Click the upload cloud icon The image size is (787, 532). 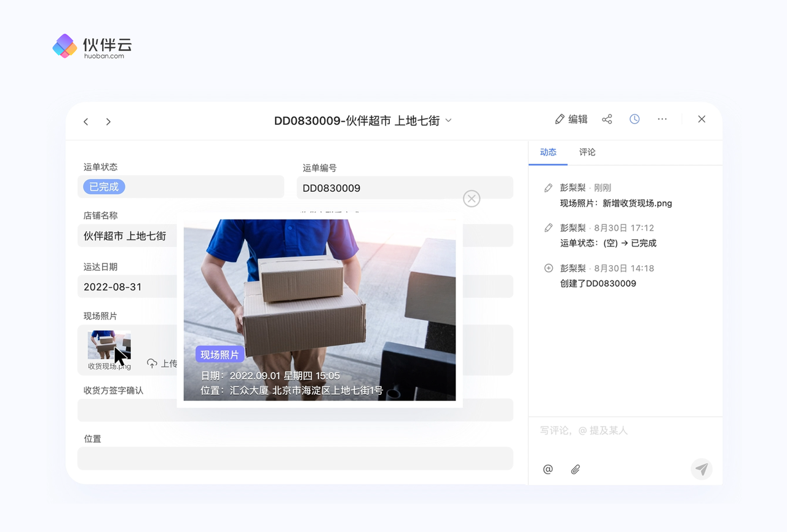[x=152, y=363]
